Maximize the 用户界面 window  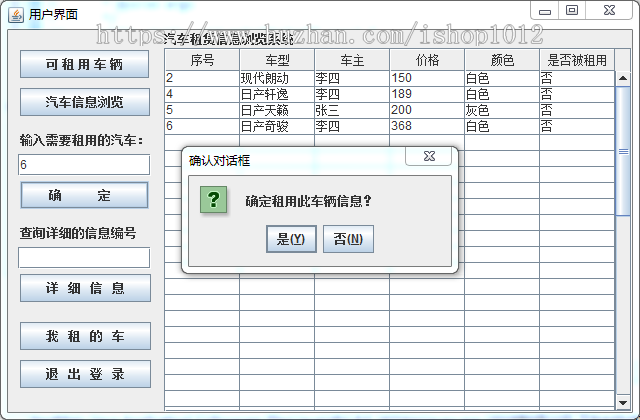tap(572, 10)
